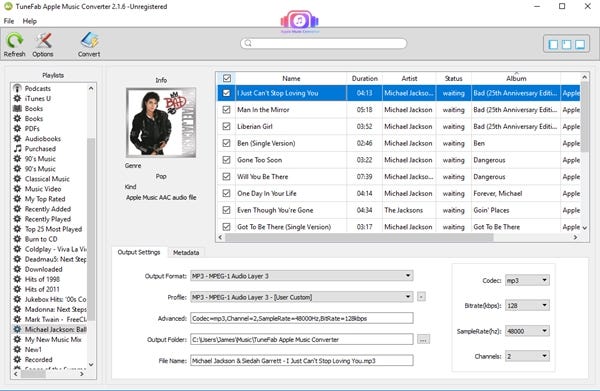Image resolution: width=600 pixels, height=391 pixels.
Task: Uncheck I Just Can't Stop Loving You
Action: click(227, 93)
